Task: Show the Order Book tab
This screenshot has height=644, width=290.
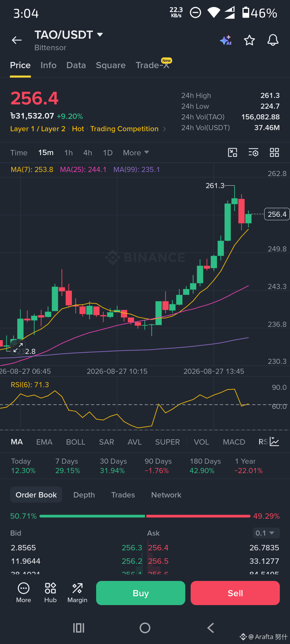Action: [36, 495]
